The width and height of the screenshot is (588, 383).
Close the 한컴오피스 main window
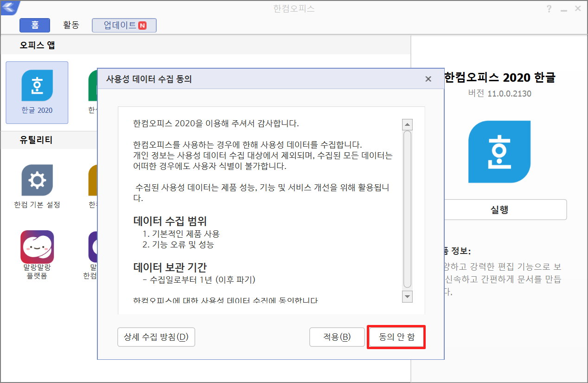tap(578, 9)
